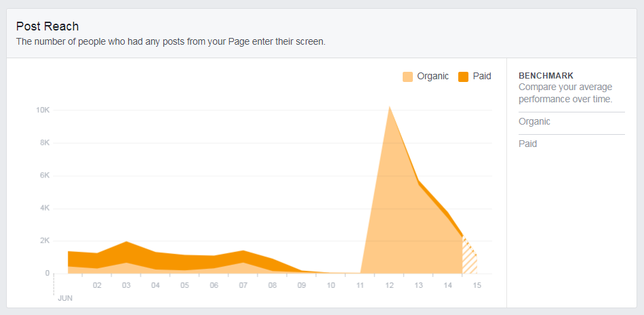Select Organic under Benchmark
Screen dimensions: 644x315
click(534, 122)
